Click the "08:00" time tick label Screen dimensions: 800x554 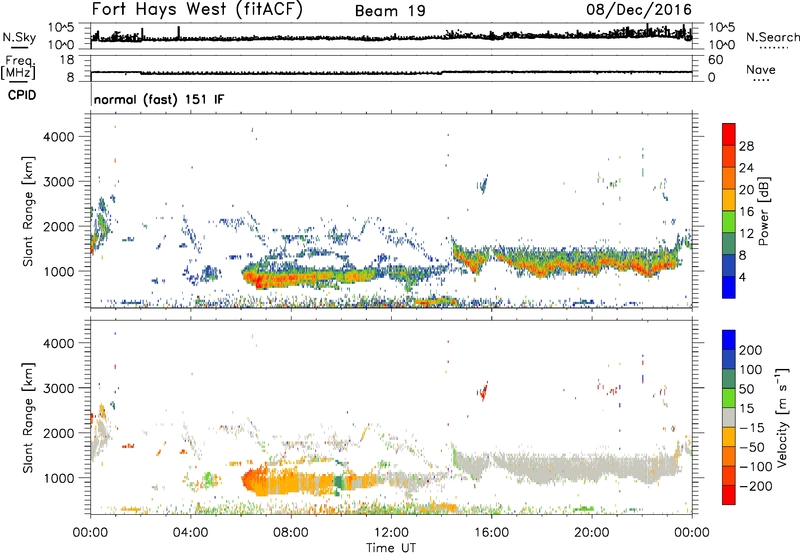click(x=291, y=533)
